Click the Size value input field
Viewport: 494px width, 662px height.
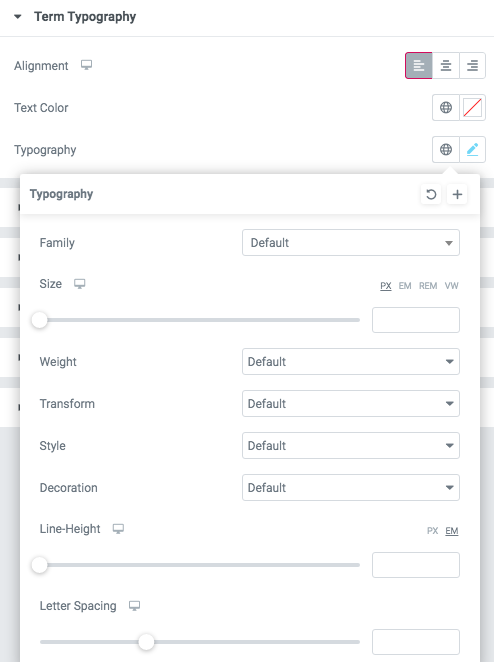click(x=416, y=320)
